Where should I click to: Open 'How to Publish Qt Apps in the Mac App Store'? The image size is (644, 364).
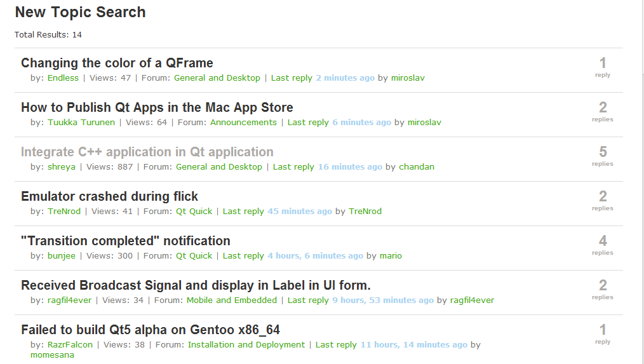pyautogui.click(x=157, y=107)
